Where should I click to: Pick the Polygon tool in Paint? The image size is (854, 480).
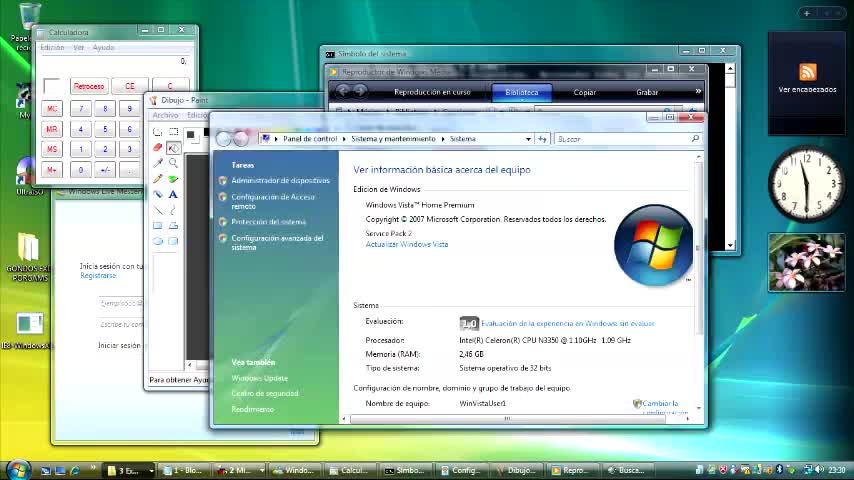[173, 226]
